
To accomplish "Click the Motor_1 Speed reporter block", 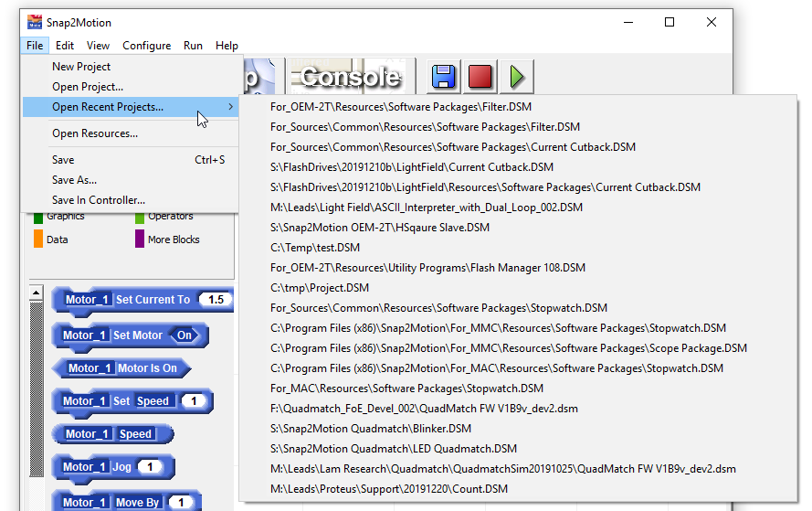I will [x=112, y=434].
